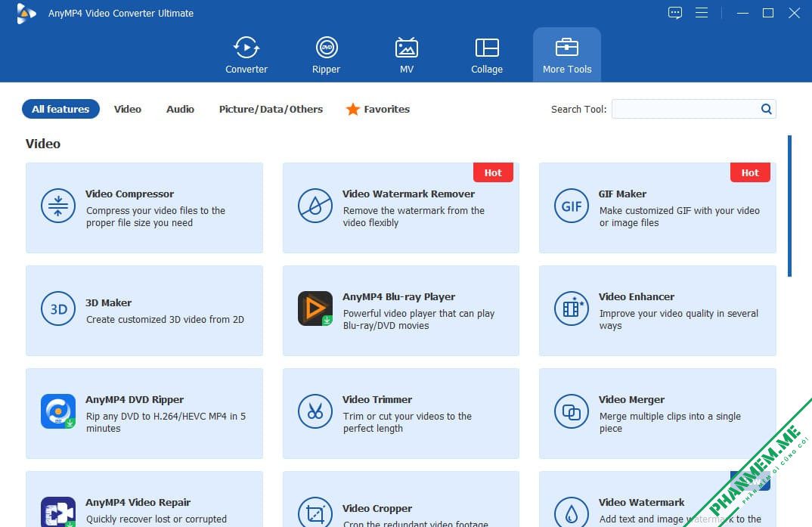Open Video Watermark Remover title
The image size is (812, 527).
[408, 194]
